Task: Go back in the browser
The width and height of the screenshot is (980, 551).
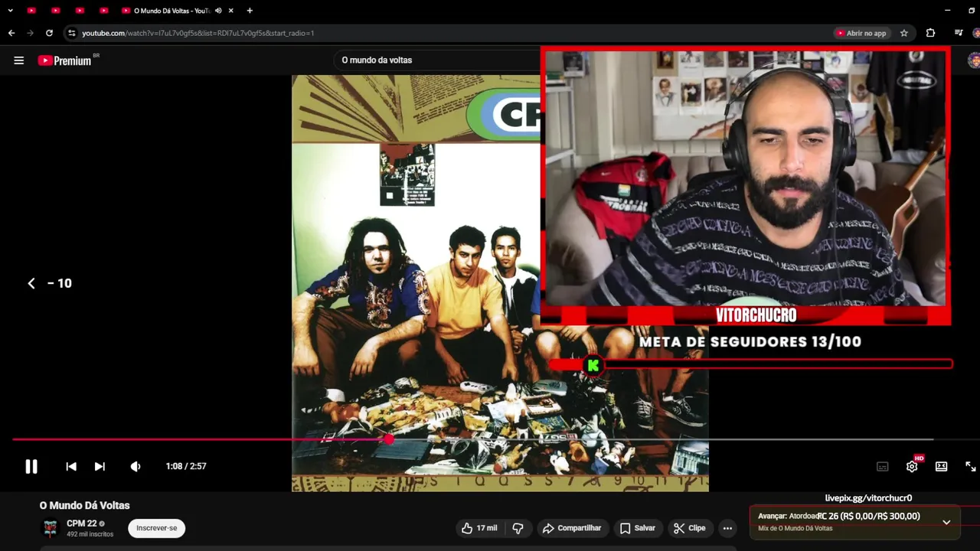Action: click(11, 33)
